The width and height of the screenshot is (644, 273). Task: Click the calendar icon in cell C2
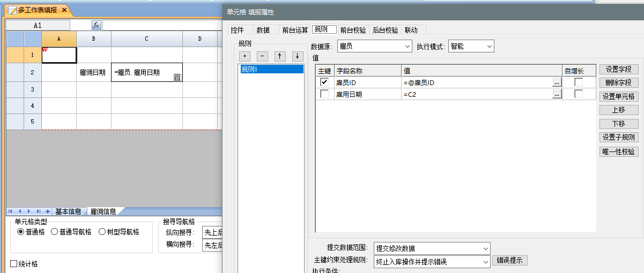coord(177,78)
